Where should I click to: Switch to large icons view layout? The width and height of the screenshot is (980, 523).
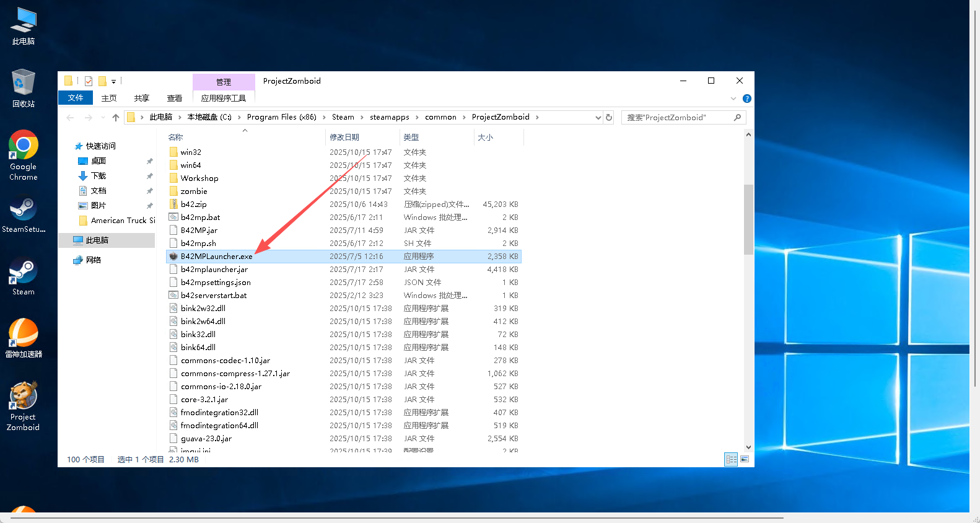pos(745,459)
